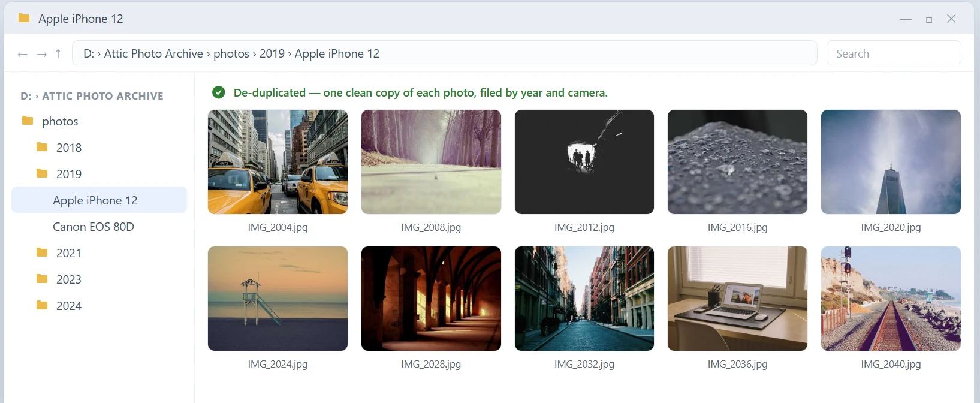The height and width of the screenshot is (403, 980).
Task: Click the IMG_2004.jpg file name
Action: coord(278,227)
